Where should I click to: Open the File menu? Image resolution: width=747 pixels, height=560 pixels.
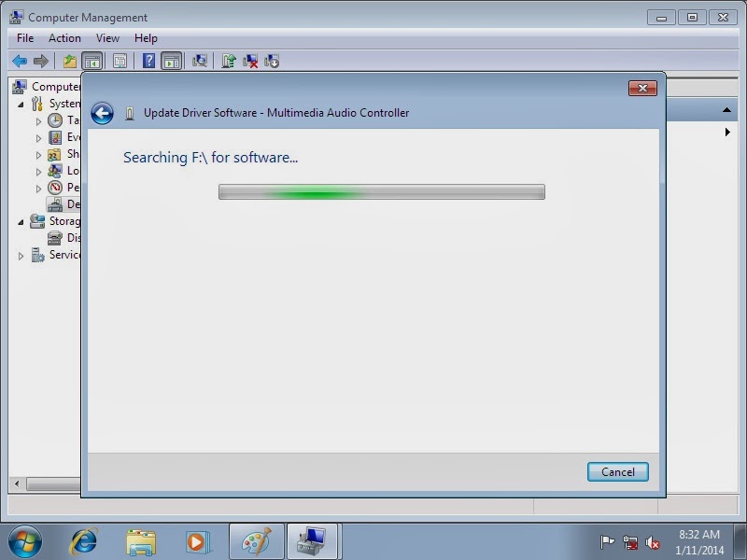click(x=25, y=38)
